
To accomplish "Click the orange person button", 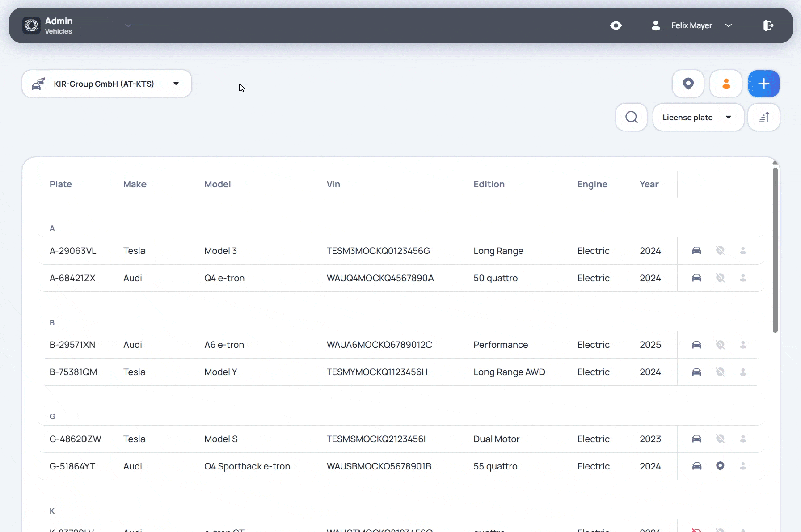I will coord(726,84).
